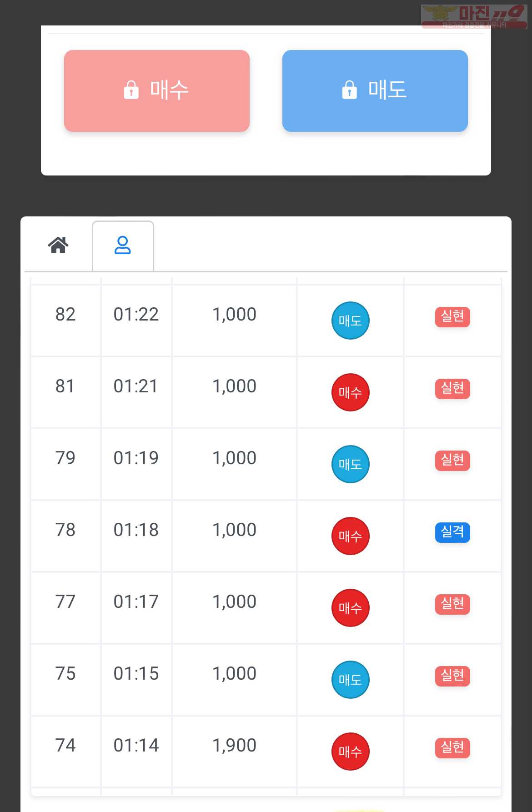
Task: Click the blue 매도 circle in row 82
Action: (x=350, y=321)
